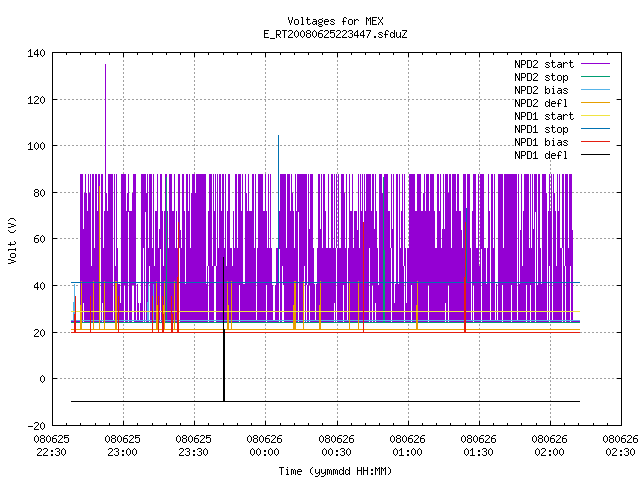Click the 'NPD2 start' legend label
The width and height of the screenshot is (640, 480).
(x=544, y=64)
